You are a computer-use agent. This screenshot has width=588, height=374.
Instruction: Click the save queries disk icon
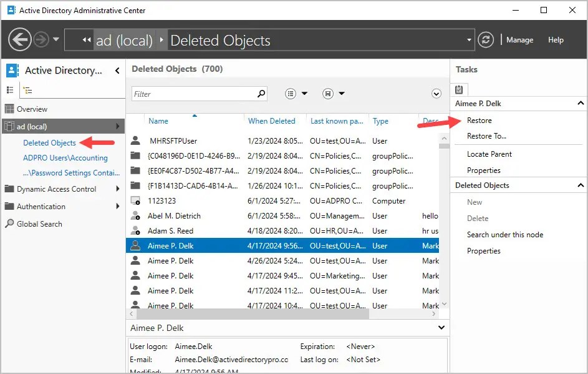point(328,94)
